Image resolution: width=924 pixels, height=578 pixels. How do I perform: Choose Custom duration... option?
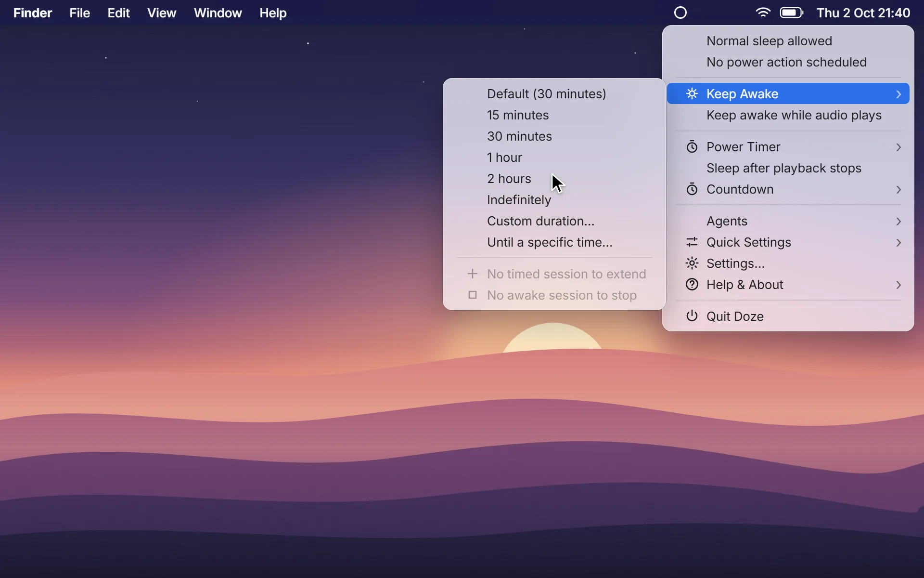[554, 221]
